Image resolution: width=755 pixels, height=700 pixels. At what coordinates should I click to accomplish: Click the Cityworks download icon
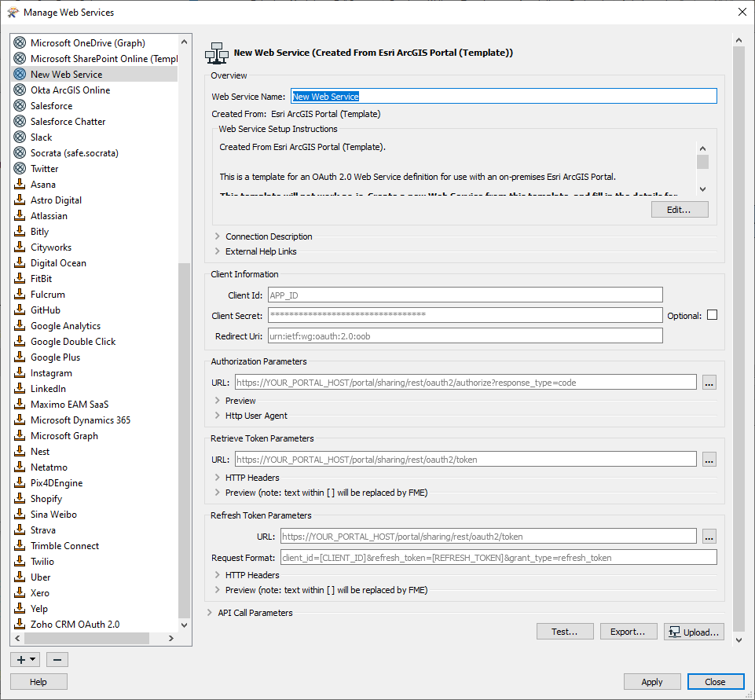(20, 247)
